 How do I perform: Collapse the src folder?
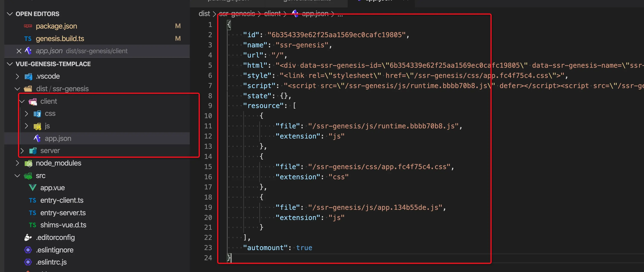click(17, 176)
